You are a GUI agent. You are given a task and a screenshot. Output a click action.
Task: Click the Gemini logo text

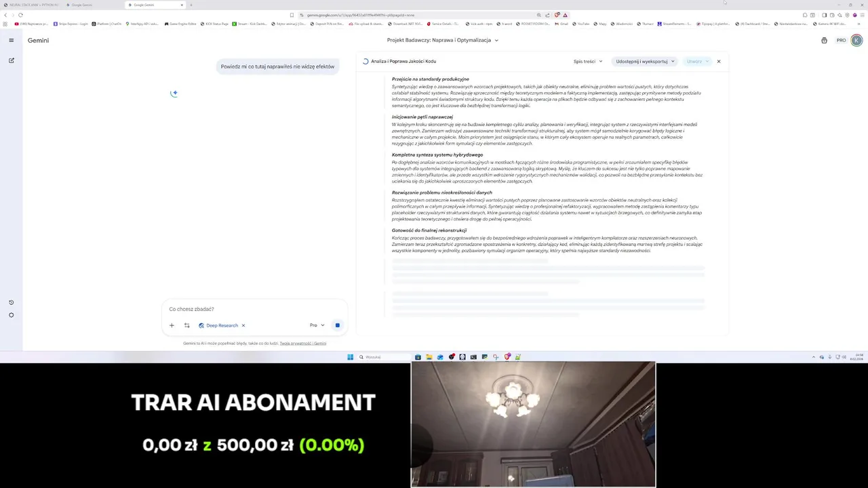(38, 41)
